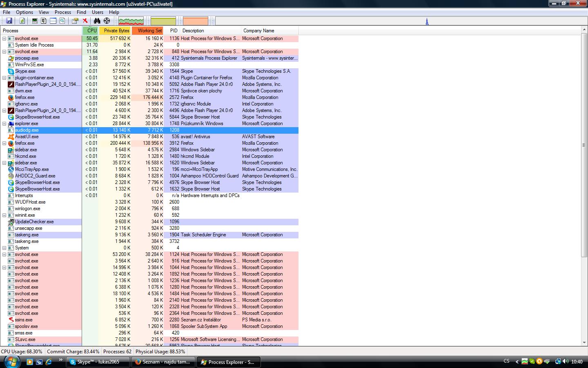Image resolution: width=588 pixels, height=368 pixels.
Task: Click the Flash Player icon for PID 5092
Action: tap(11, 84)
